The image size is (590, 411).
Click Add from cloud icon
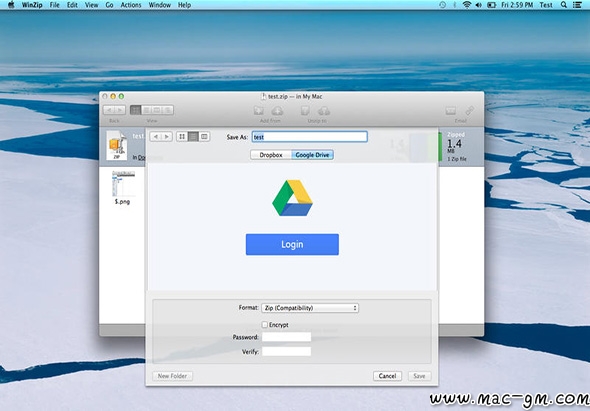(277, 110)
